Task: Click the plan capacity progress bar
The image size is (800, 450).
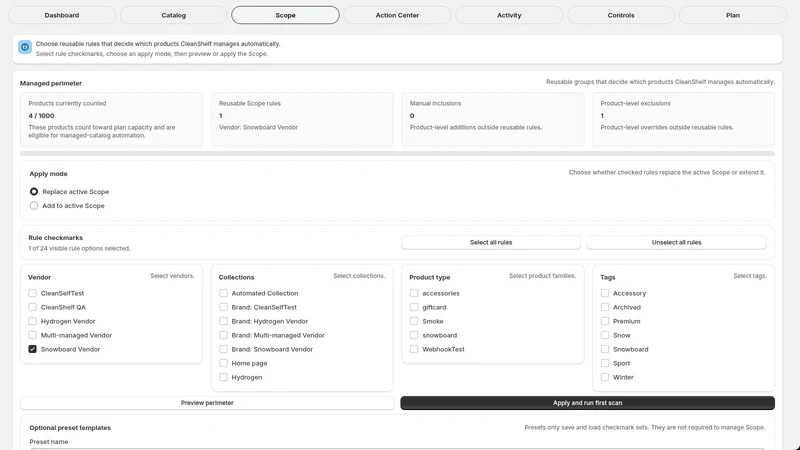Action: coord(397,154)
